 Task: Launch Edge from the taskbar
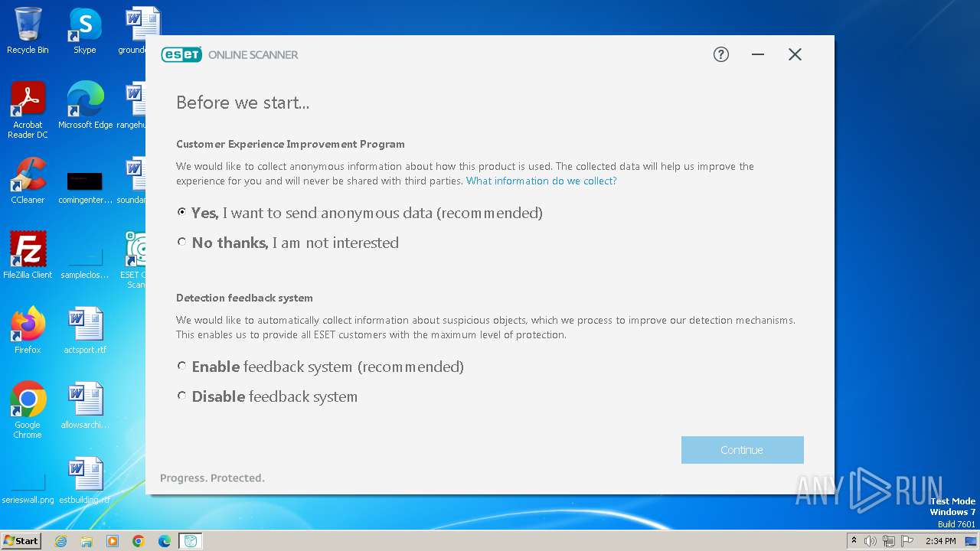pos(165,541)
